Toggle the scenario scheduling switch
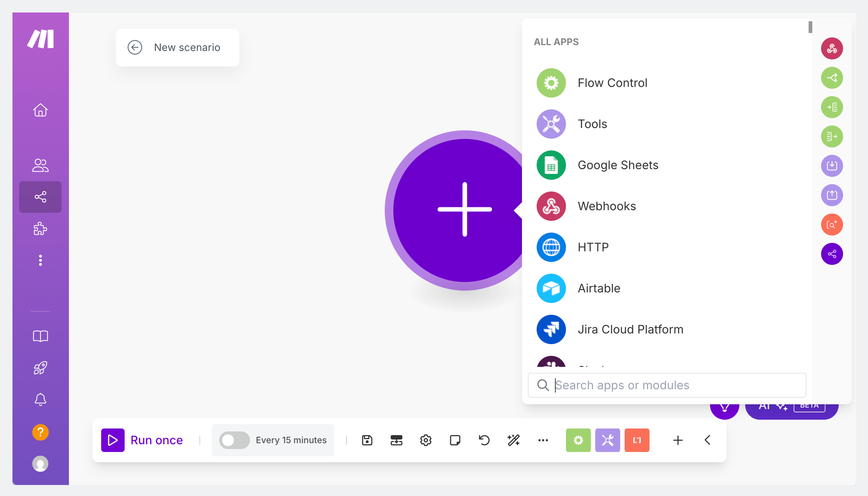The width and height of the screenshot is (868, 496). pos(235,440)
